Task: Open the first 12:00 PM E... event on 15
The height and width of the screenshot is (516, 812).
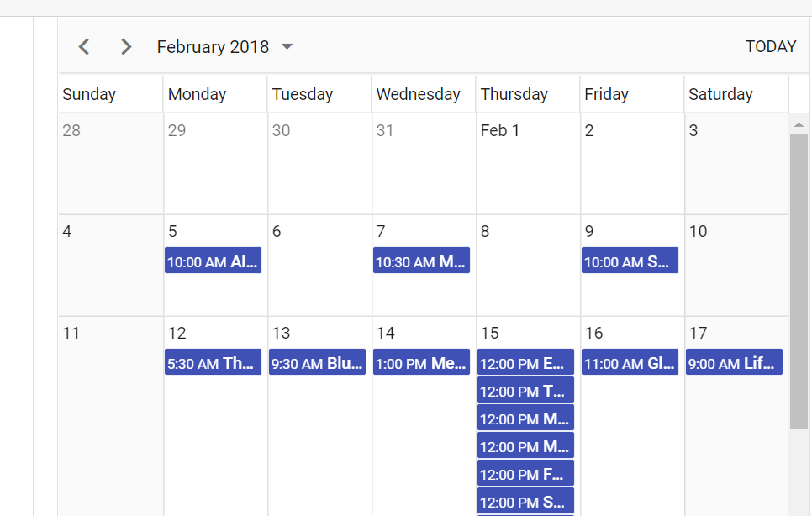Action: (525, 361)
